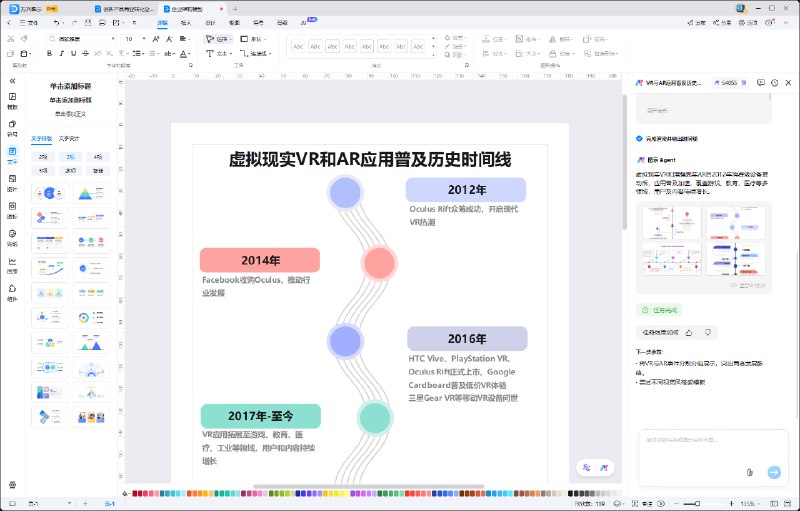Toggle Superscript formatting
The image size is (800, 511).
[x=97, y=54]
